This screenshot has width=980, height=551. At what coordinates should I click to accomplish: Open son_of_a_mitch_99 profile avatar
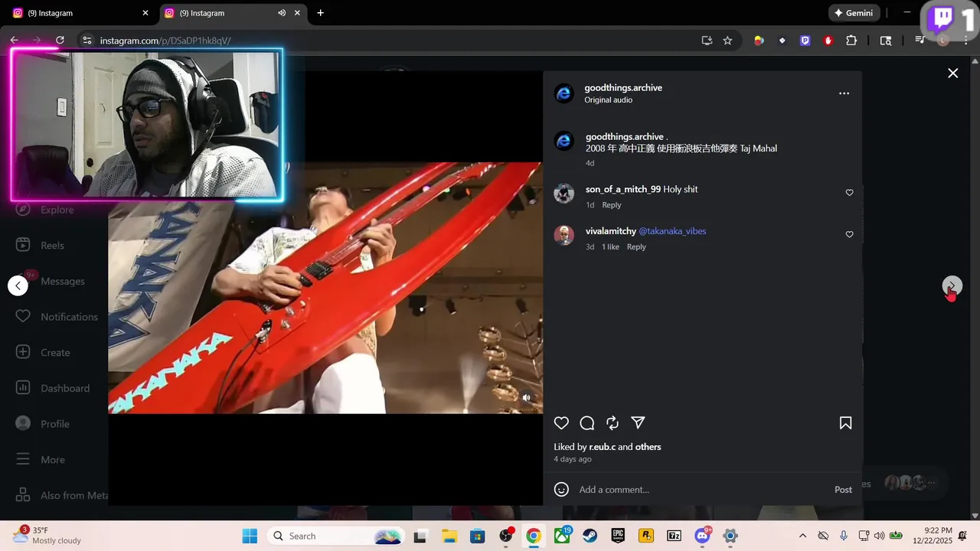tap(564, 194)
